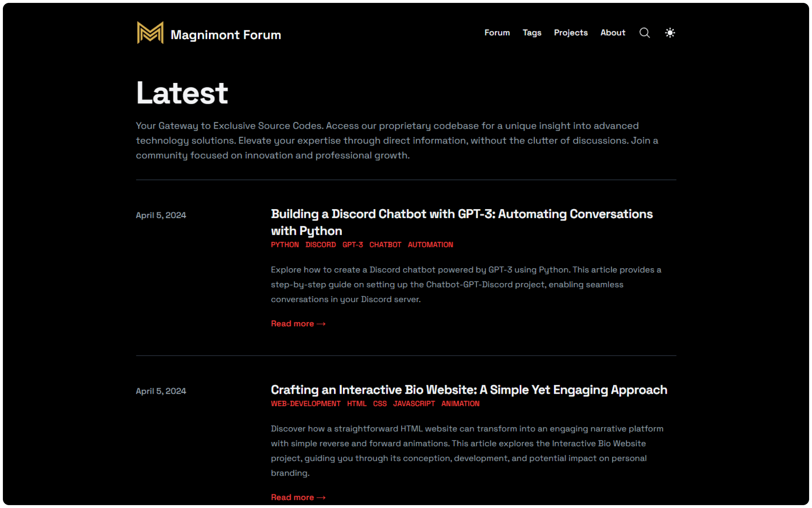
Task: Click the Latest page heading
Action: point(182,93)
